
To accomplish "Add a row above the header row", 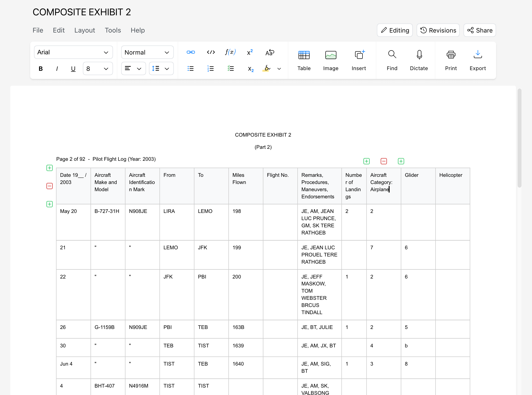I will tap(50, 168).
